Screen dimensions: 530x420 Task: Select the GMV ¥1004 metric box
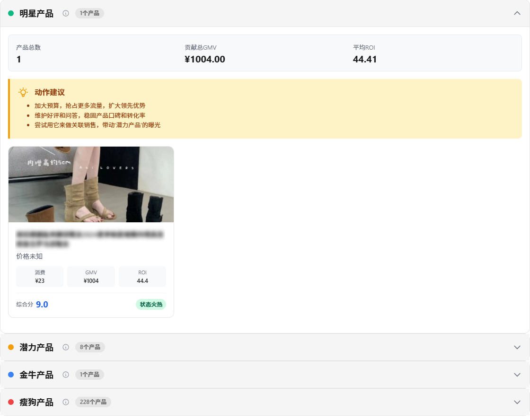click(x=91, y=277)
